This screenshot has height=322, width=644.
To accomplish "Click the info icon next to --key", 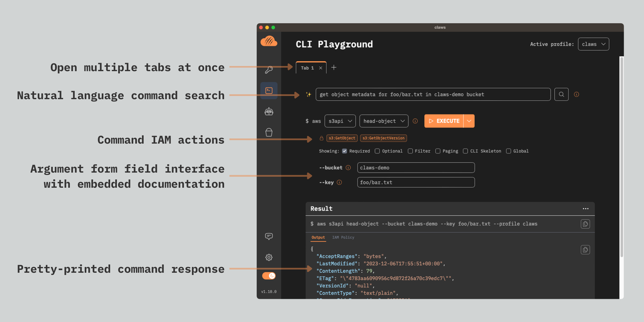I will tap(339, 182).
